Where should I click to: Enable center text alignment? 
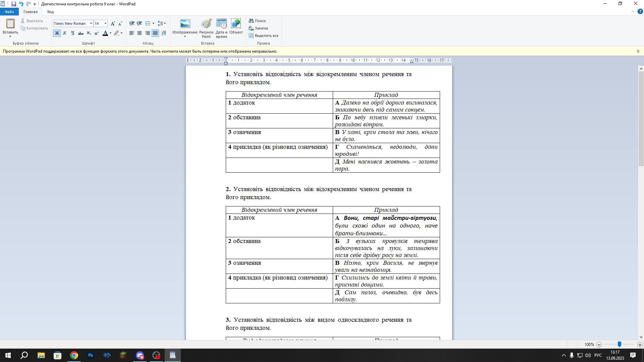point(140,33)
